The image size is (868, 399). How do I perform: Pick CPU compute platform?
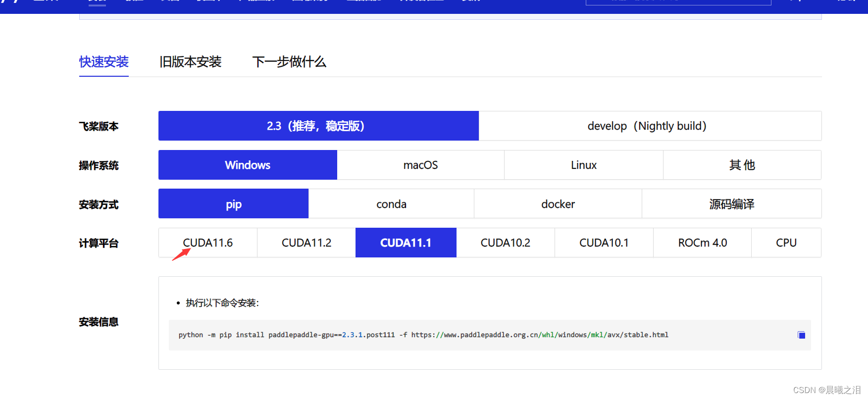[786, 243]
